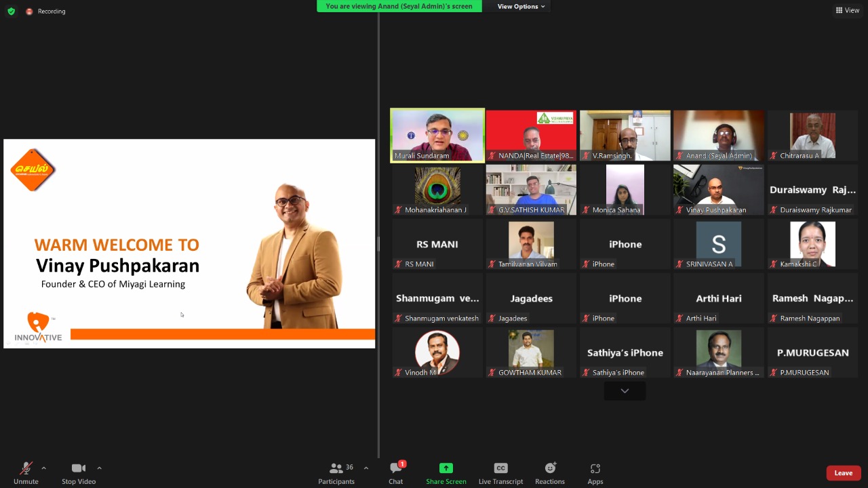Click the green Share Screen icon
The width and height of the screenshot is (868, 488).
(x=446, y=468)
